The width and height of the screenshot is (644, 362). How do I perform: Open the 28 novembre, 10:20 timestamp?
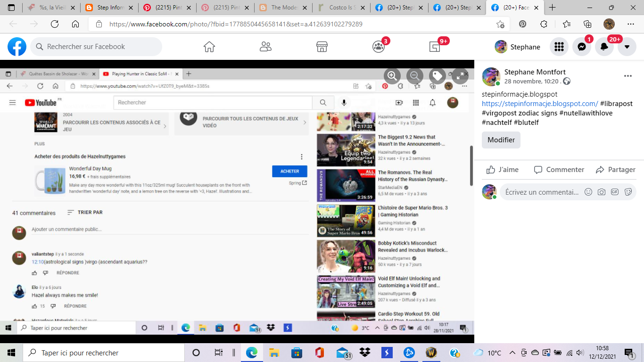coord(532,81)
